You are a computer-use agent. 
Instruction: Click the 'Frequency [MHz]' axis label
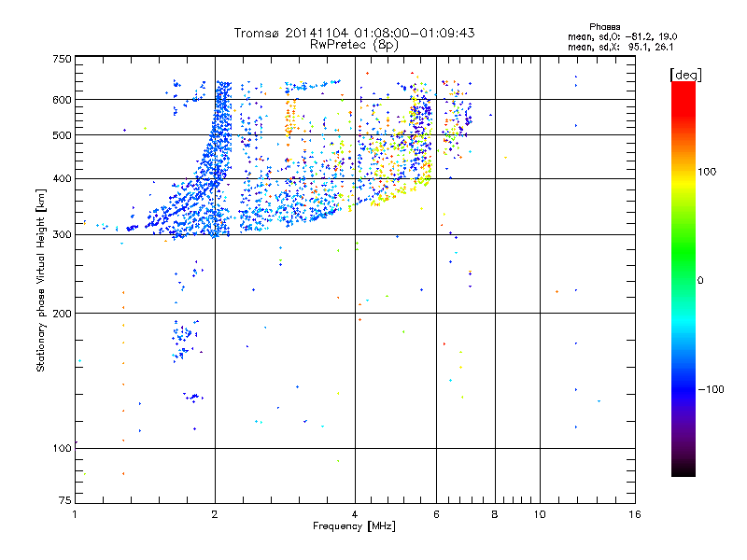(354, 525)
